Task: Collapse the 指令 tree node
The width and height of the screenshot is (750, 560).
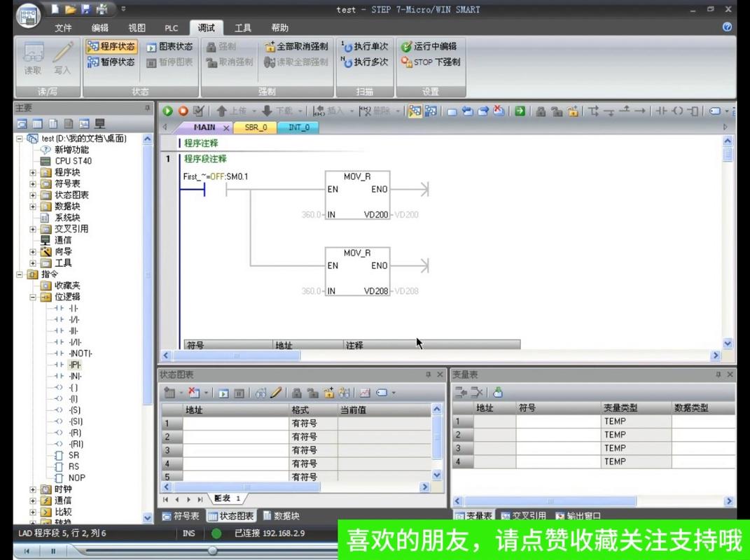Action: pos(20,274)
